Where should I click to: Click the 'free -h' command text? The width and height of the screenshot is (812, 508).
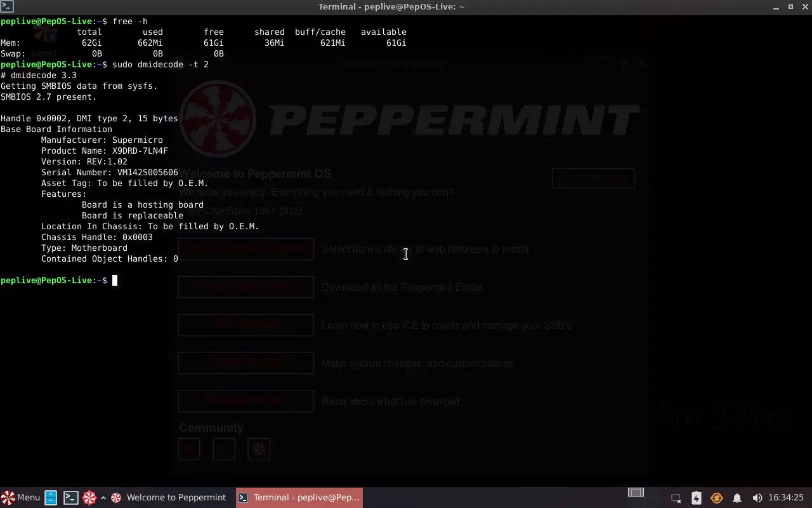coord(130,21)
